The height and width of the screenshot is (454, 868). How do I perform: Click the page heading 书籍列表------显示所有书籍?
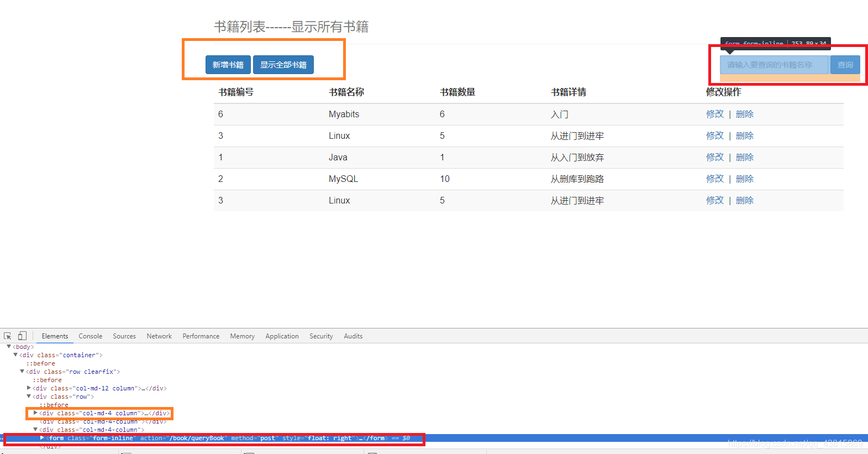(x=291, y=27)
